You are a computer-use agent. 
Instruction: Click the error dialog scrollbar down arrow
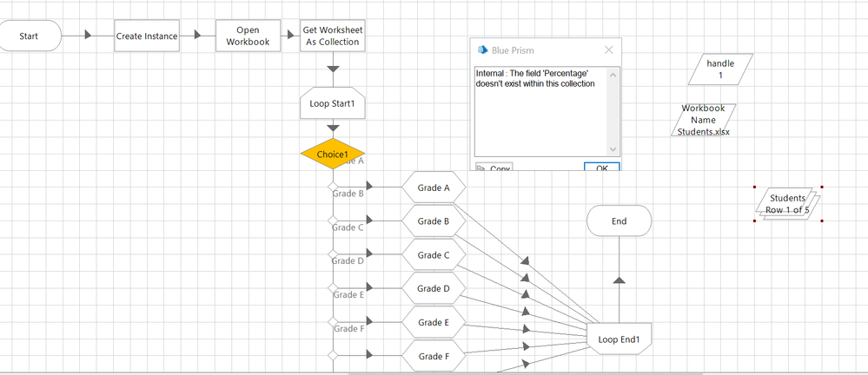point(613,149)
